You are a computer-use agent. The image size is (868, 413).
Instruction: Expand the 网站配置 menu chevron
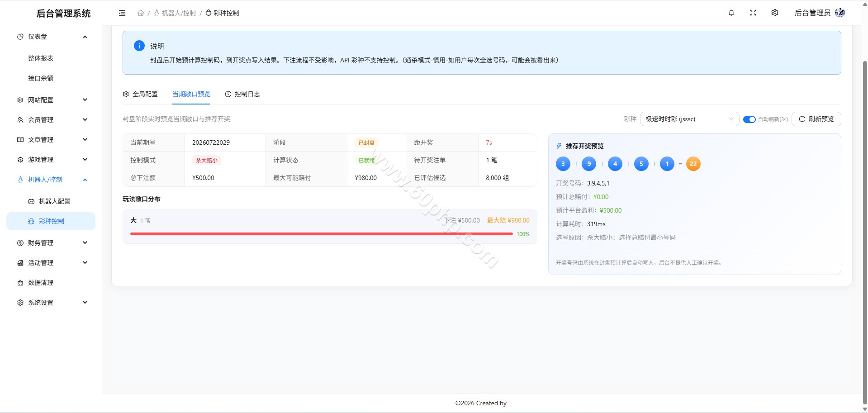(85, 100)
